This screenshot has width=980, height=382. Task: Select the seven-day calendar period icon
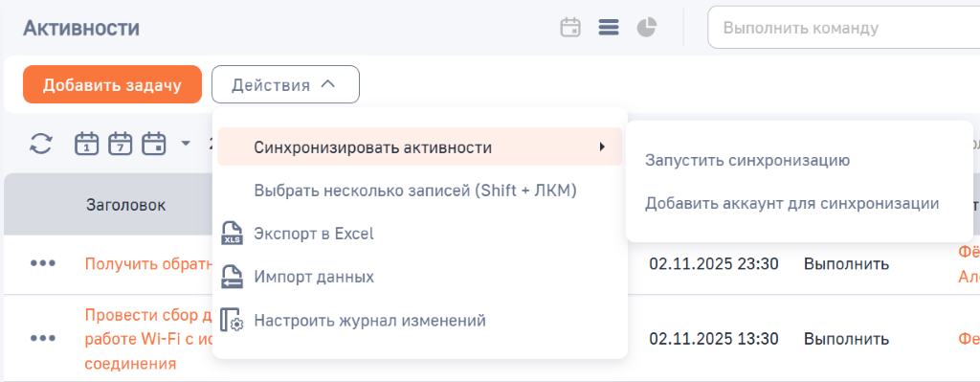point(120,144)
